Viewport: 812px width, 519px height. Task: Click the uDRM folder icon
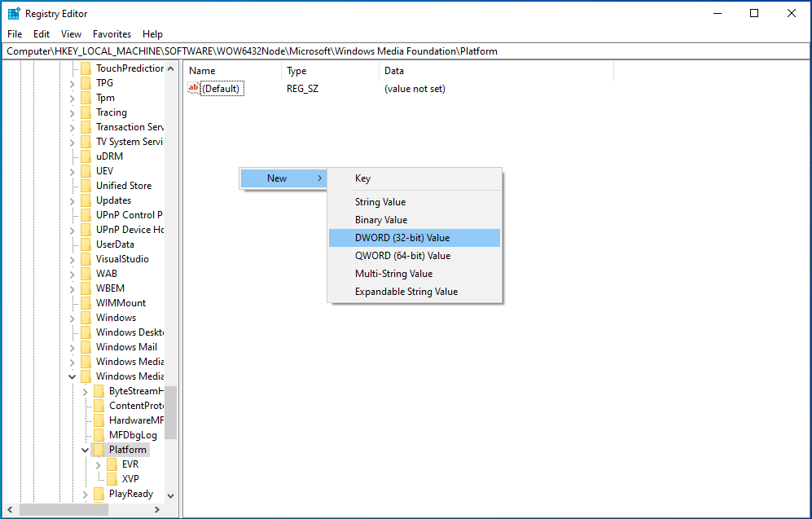point(86,156)
